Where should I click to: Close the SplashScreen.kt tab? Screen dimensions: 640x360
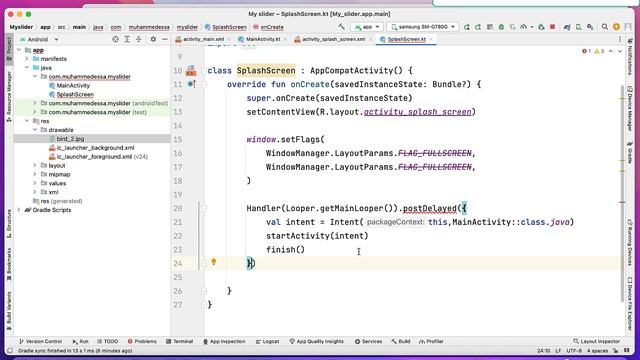[431, 39]
